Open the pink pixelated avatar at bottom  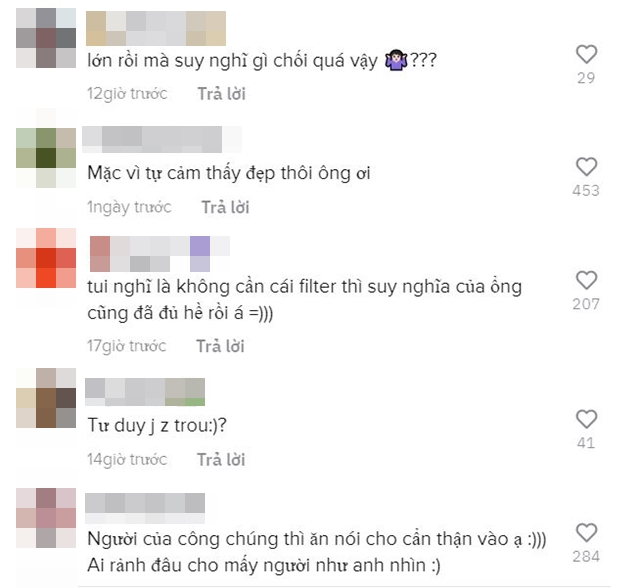(46, 517)
